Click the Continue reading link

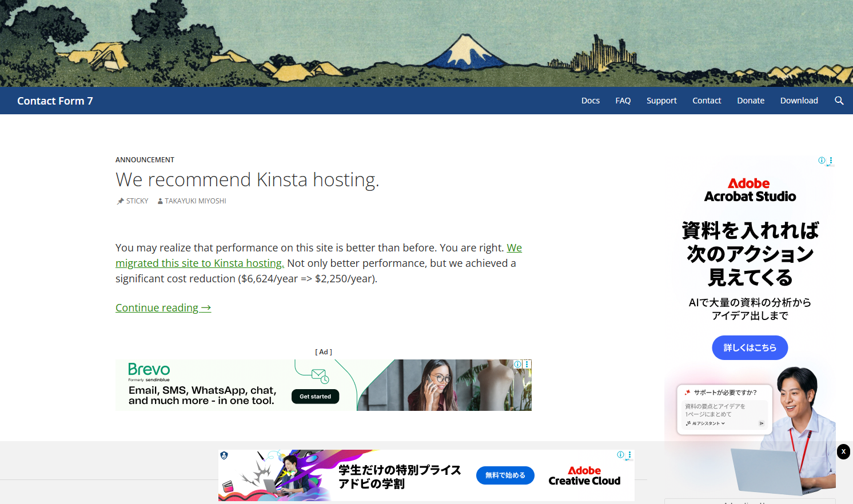(x=164, y=307)
